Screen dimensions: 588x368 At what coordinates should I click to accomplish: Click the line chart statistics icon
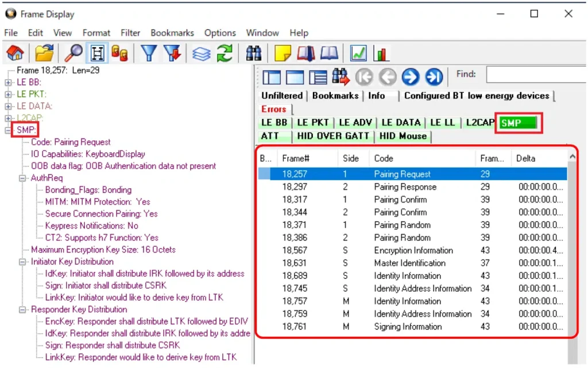tap(359, 53)
